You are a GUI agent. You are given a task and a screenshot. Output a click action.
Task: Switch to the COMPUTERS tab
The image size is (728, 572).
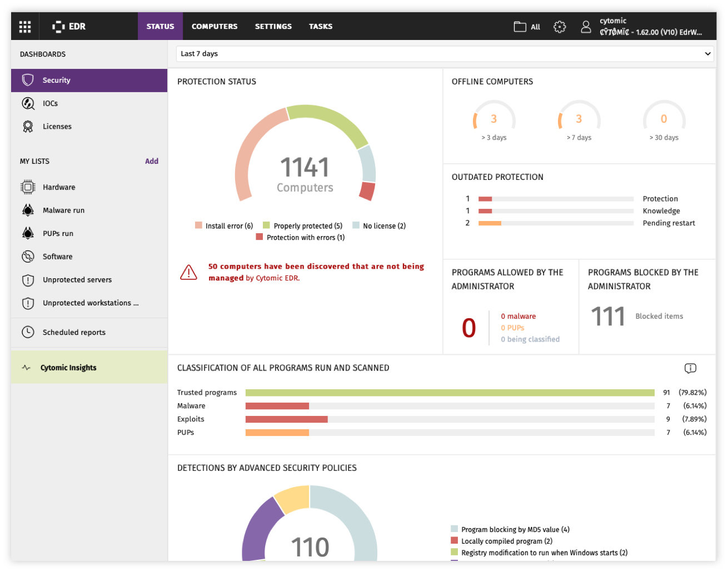pyautogui.click(x=215, y=27)
